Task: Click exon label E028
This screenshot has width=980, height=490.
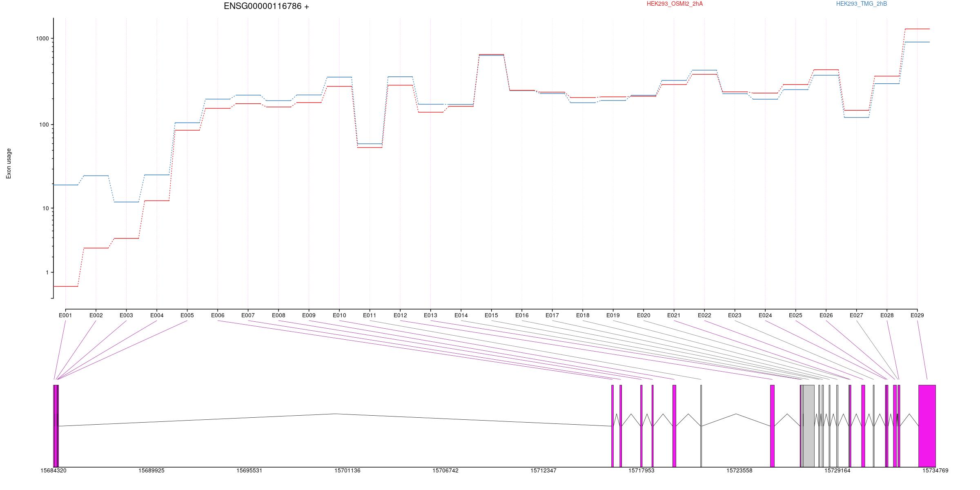Action: [x=887, y=315]
